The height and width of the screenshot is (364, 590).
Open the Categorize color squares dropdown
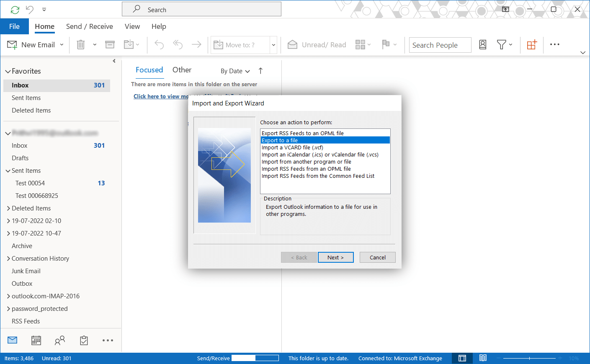point(363,45)
